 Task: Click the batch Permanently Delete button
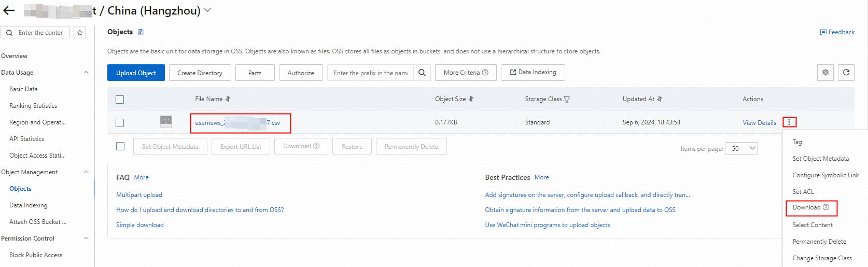point(411,147)
